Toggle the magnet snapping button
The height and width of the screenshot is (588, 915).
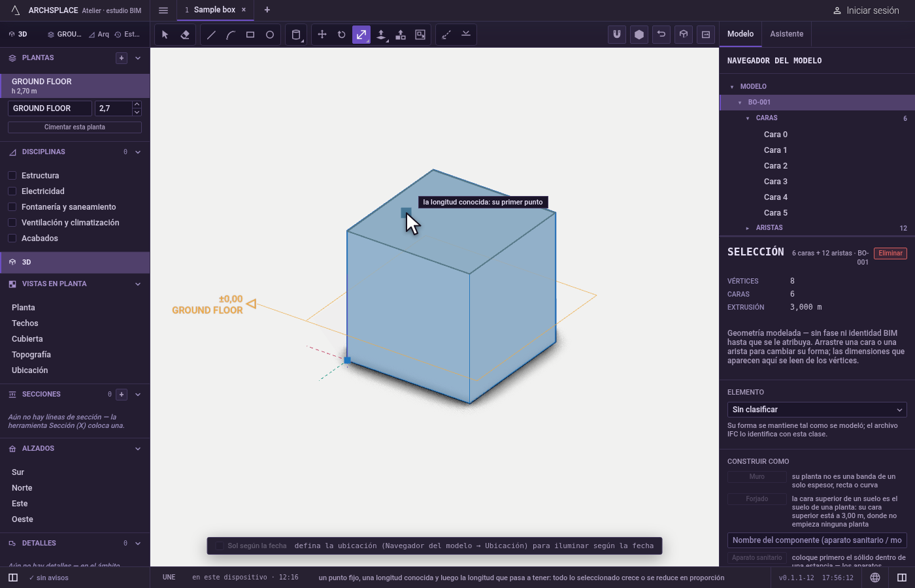point(617,35)
